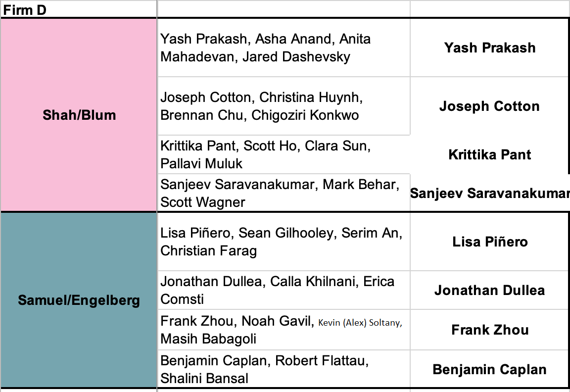Click the cell listing Calla Khilnani and Erica Comsti
This screenshot has width=570, height=392.
tap(283, 290)
